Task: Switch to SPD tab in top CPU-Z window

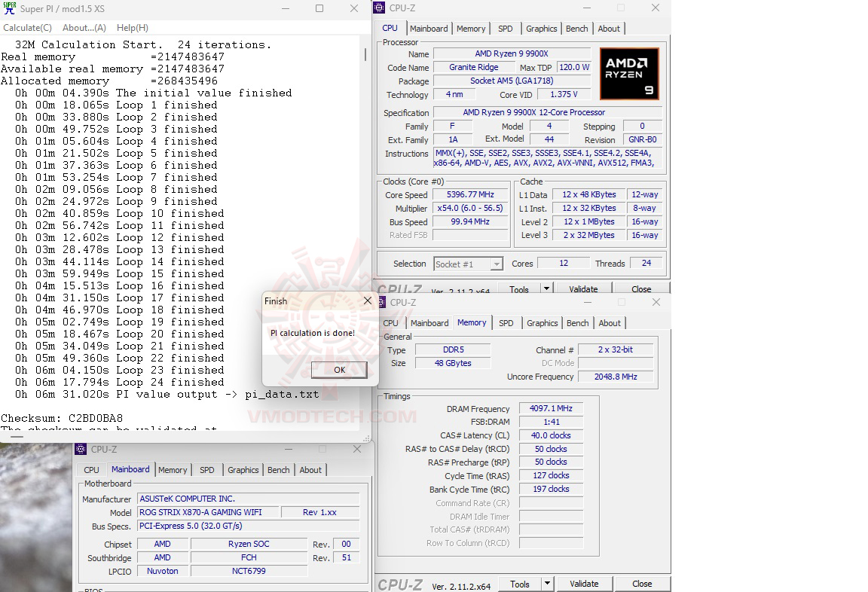Action: click(506, 29)
